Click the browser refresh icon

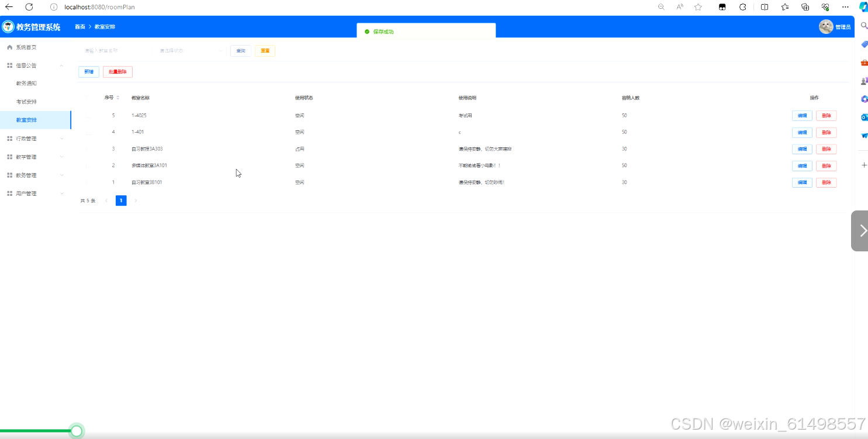pyautogui.click(x=29, y=7)
